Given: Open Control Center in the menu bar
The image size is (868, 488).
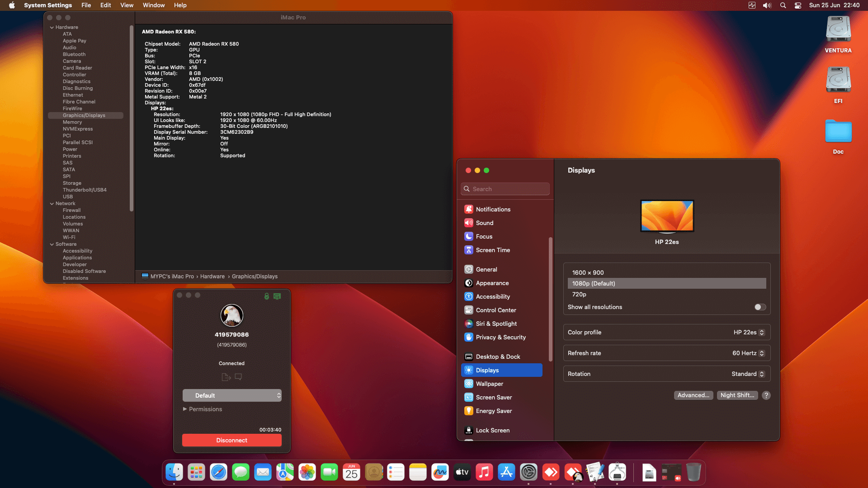Looking at the screenshot, I should 798,5.
